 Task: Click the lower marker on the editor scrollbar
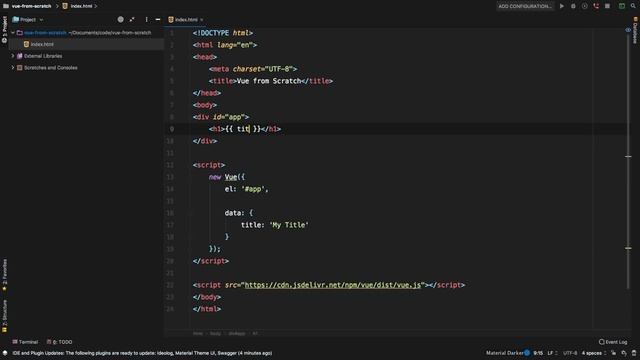click(x=628, y=248)
